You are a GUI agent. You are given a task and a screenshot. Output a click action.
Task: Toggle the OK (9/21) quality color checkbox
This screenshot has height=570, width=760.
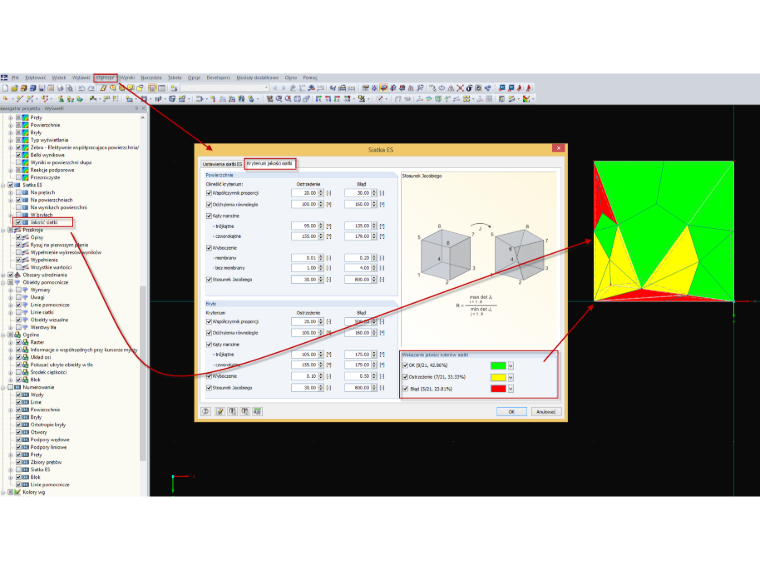click(405, 365)
